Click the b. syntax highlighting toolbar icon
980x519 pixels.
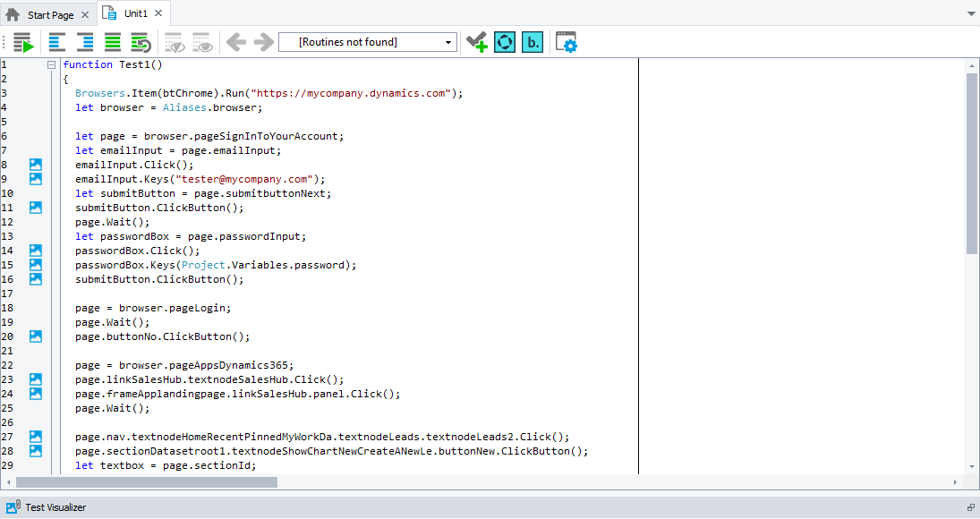[532, 41]
